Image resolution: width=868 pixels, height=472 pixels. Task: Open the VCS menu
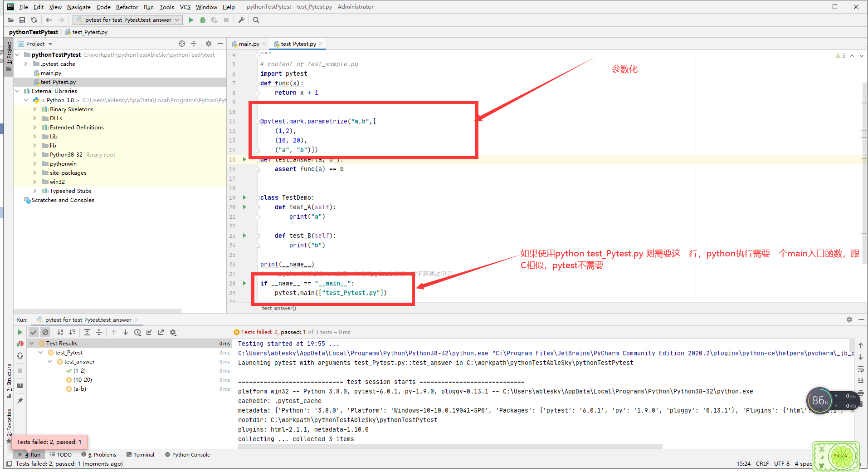click(185, 7)
